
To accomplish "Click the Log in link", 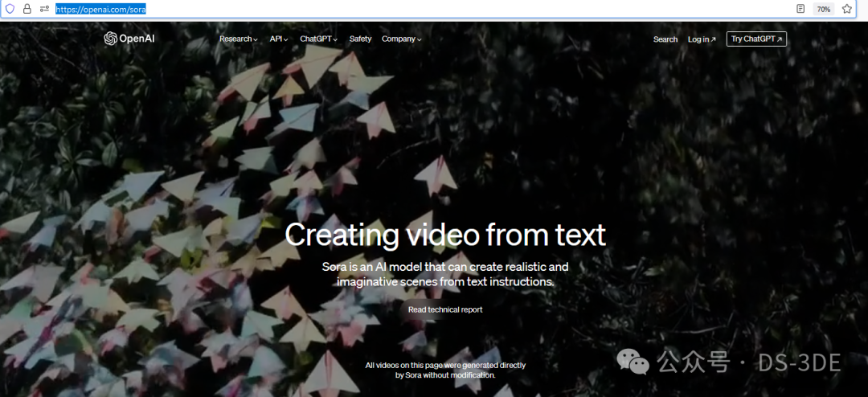I will pyautogui.click(x=702, y=39).
